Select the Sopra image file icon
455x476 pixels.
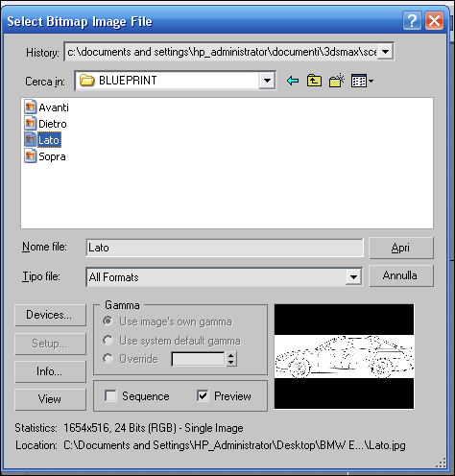click(30, 156)
